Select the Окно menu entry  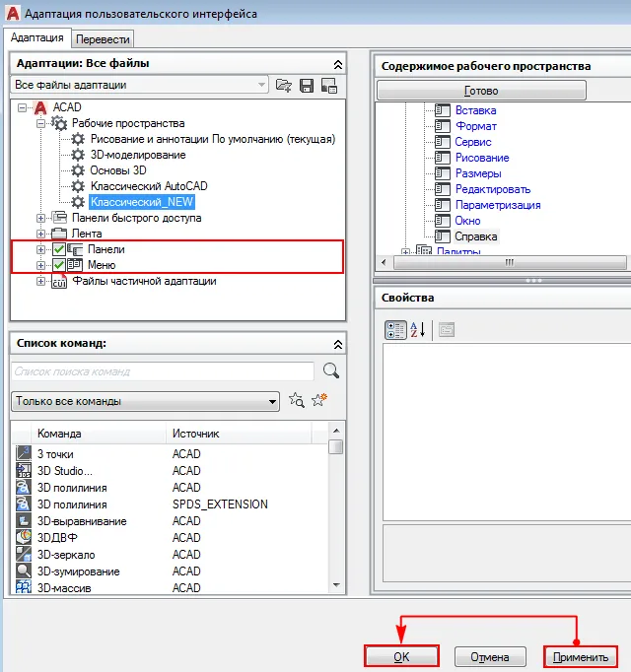point(467,221)
